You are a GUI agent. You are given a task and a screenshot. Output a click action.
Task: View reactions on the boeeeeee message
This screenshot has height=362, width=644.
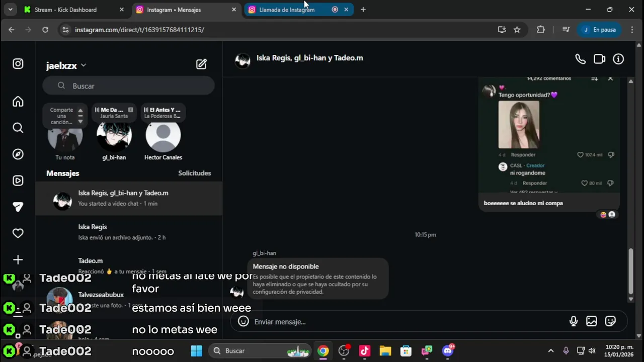click(x=607, y=215)
